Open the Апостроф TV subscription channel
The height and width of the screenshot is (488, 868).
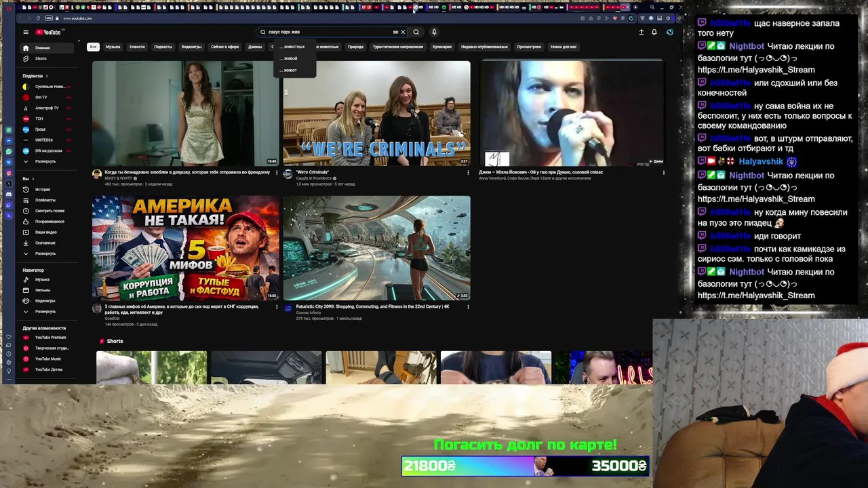46,108
